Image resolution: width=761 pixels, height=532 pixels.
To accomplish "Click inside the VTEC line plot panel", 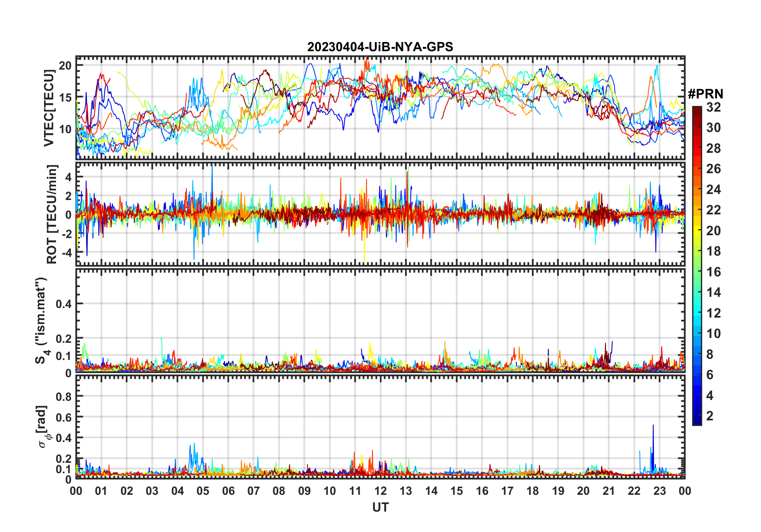I will 380,107.
